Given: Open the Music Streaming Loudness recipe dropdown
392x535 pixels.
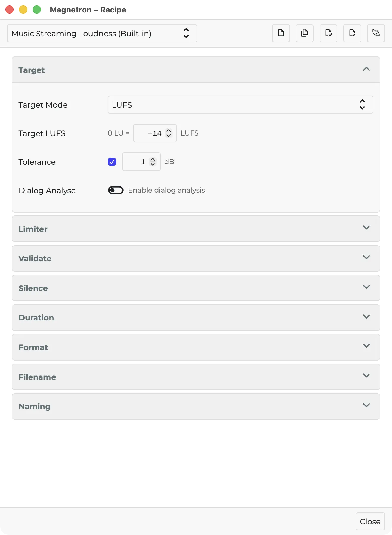Looking at the screenshot, I should pos(102,33).
